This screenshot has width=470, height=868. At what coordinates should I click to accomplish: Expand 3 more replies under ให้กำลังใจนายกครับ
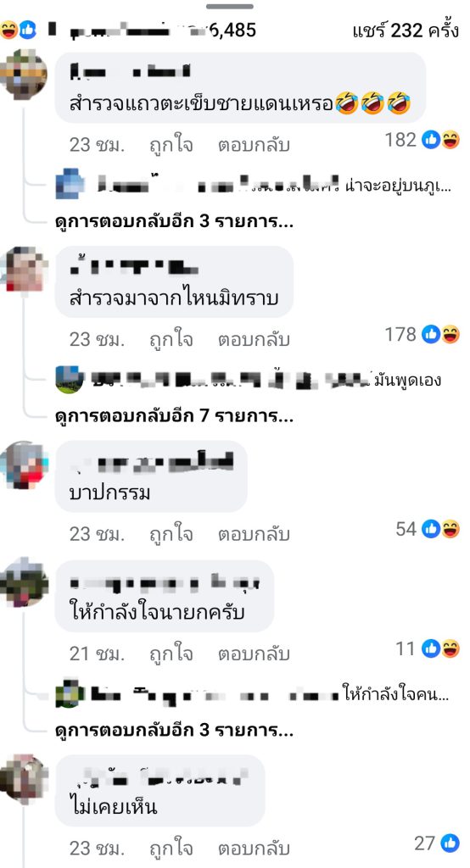click(x=175, y=731)
